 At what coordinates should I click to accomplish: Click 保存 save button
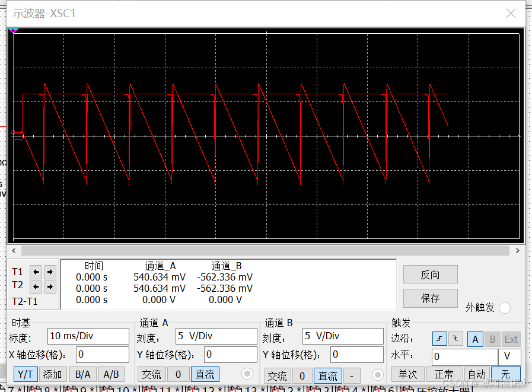pyautogui.click(x=430, y=298)
